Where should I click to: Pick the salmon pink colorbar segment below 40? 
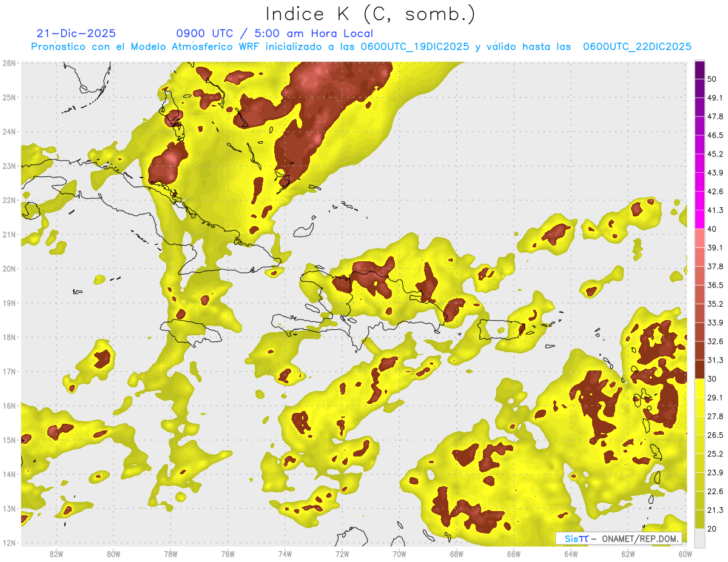[699, 238]
